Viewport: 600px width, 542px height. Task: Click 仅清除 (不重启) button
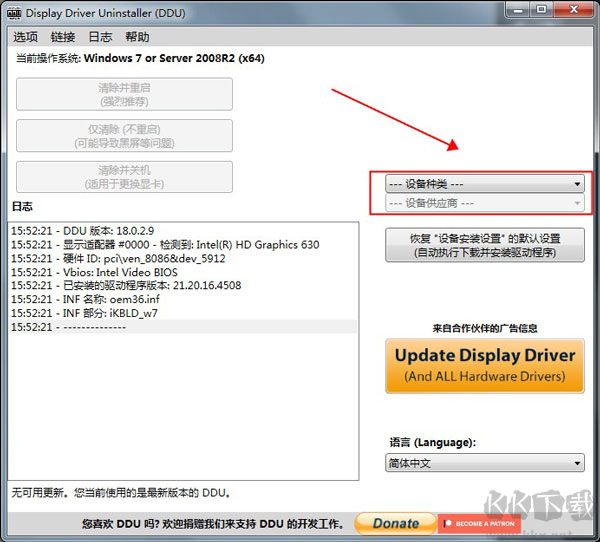point(124,136)
